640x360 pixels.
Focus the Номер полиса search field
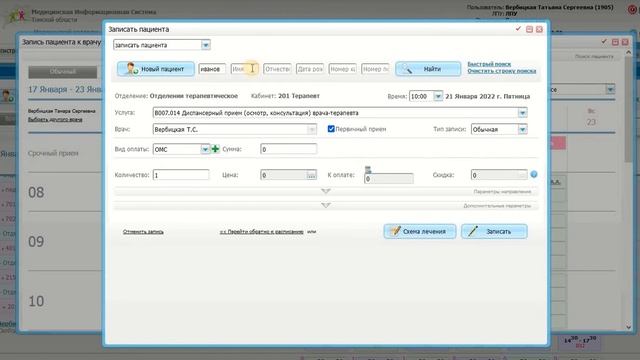click(376, 69)
